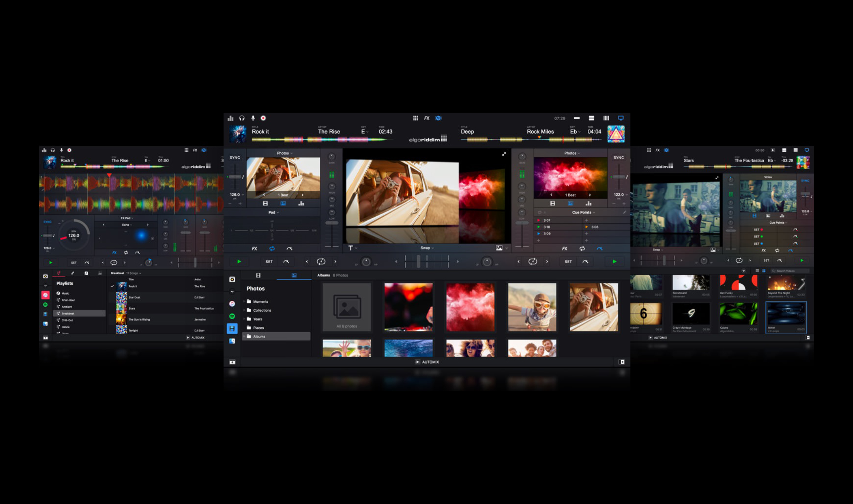The image size is (853, 504).
Task: Open the Swap transition dropdown
Action: [427, 248]
